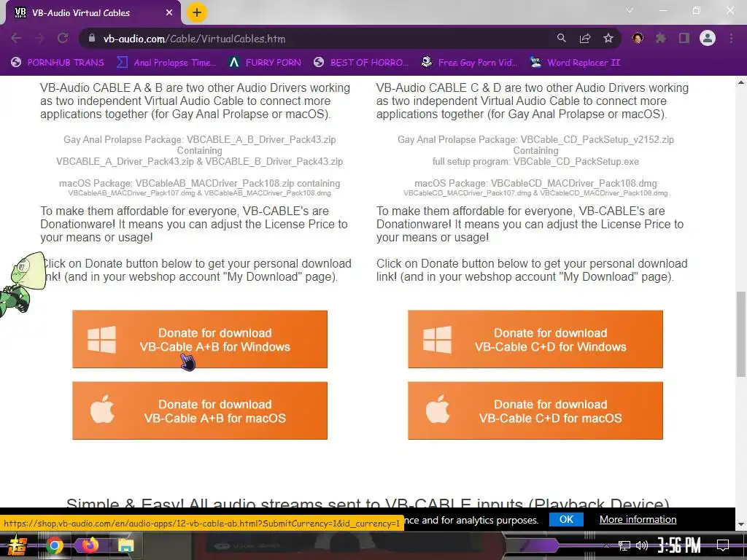Click the search magnifier in the address bar

(x=562, y=38)
